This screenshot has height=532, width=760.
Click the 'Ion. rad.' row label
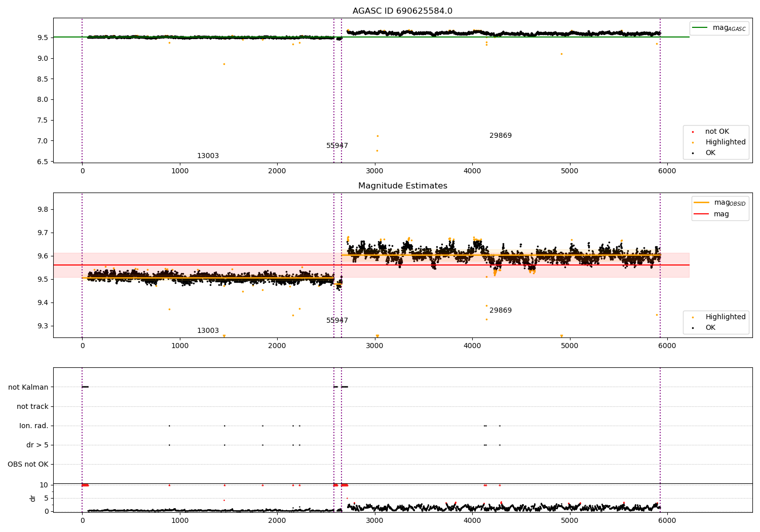[x=34, y=426]
